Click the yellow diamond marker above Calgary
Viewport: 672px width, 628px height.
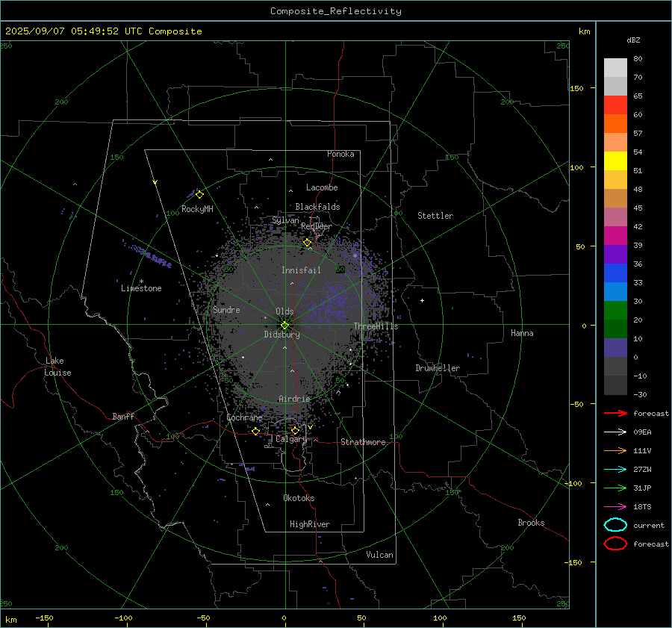tap(295, 430)
